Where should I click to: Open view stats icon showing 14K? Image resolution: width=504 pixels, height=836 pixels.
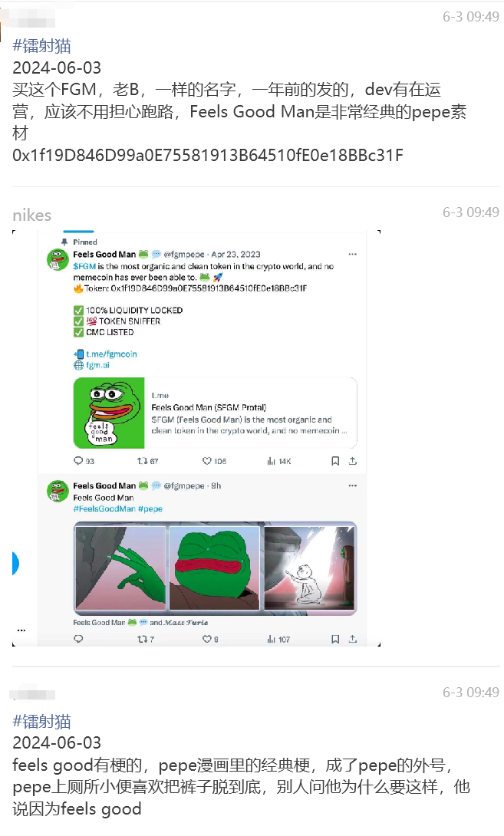pyautogui.click(x=271, y=461)
